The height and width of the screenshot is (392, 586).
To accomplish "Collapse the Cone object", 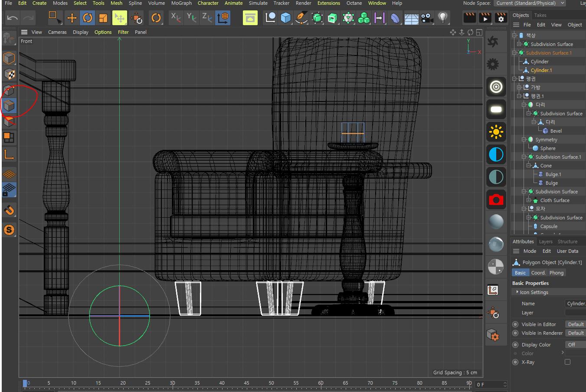I will (x=529, y=166).
